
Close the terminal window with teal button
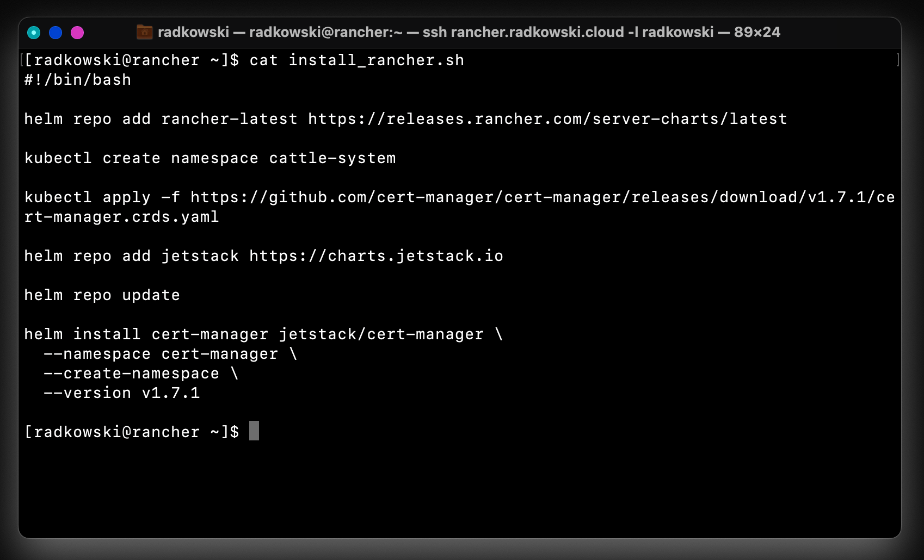point(34,33)
